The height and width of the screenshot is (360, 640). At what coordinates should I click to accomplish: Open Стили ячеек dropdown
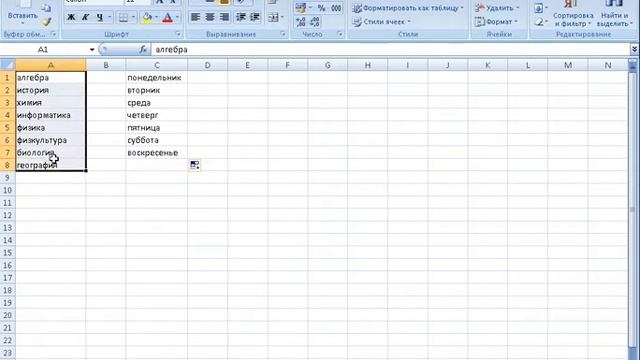pos(382,22)
